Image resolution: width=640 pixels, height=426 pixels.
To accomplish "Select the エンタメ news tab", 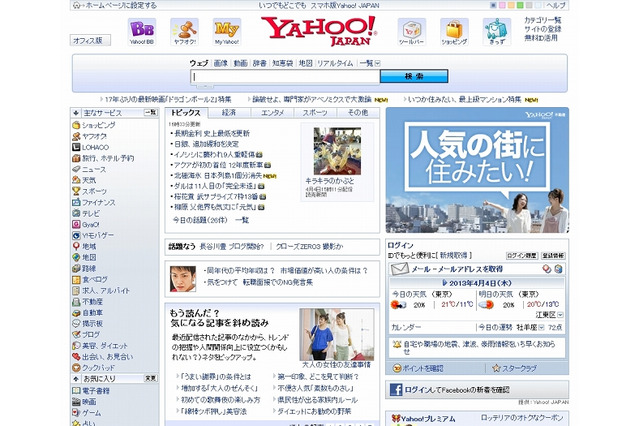I will pyautogui.click(x=272, y=113).
